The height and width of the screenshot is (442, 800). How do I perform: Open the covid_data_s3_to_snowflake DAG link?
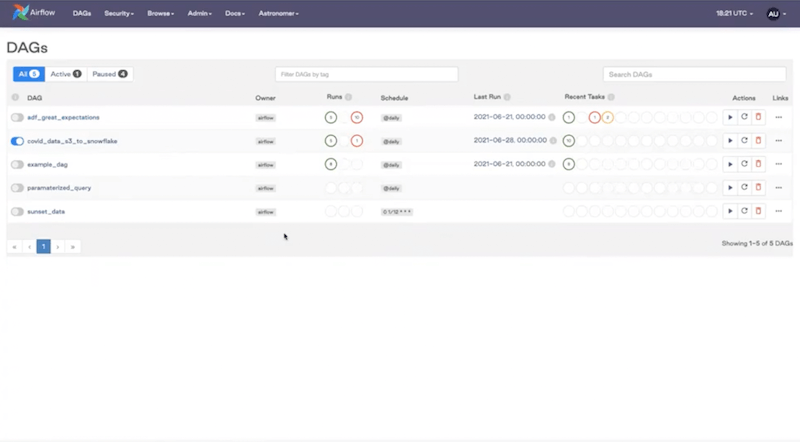pyautogui.click(x=72, y=141)
